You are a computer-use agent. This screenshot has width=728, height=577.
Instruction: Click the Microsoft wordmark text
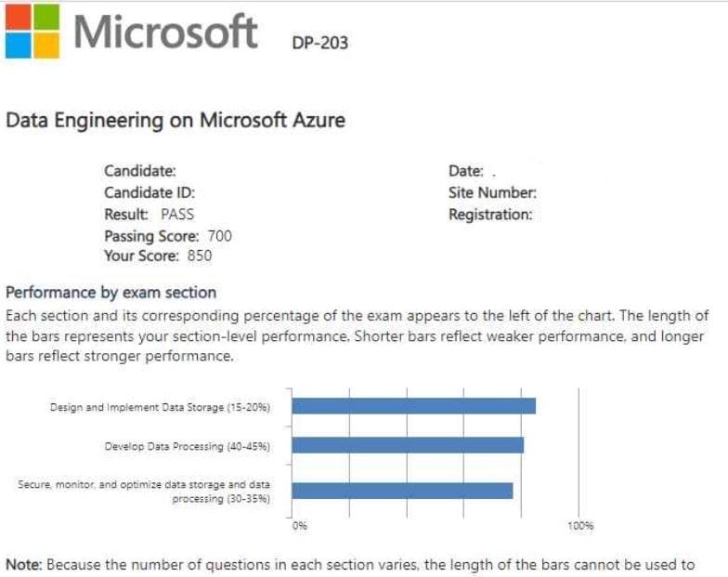click(165, 32)
